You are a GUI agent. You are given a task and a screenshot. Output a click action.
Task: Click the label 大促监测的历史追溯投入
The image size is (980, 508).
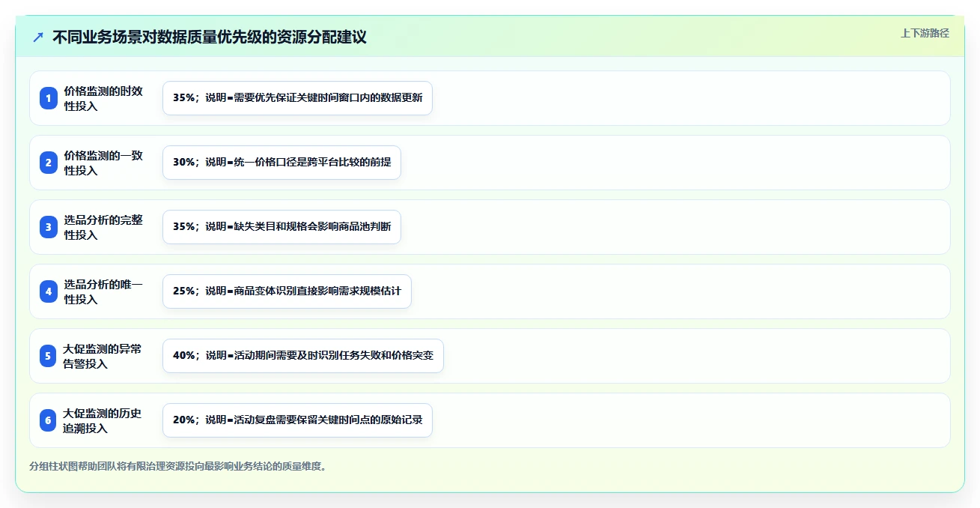point(103,420)
